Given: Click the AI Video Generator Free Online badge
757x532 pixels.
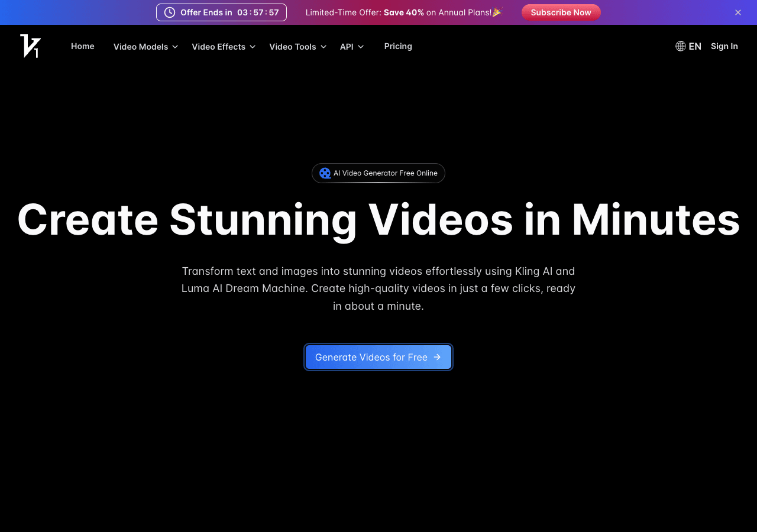Looking at the screenshot, I should (x=378, y=173).
